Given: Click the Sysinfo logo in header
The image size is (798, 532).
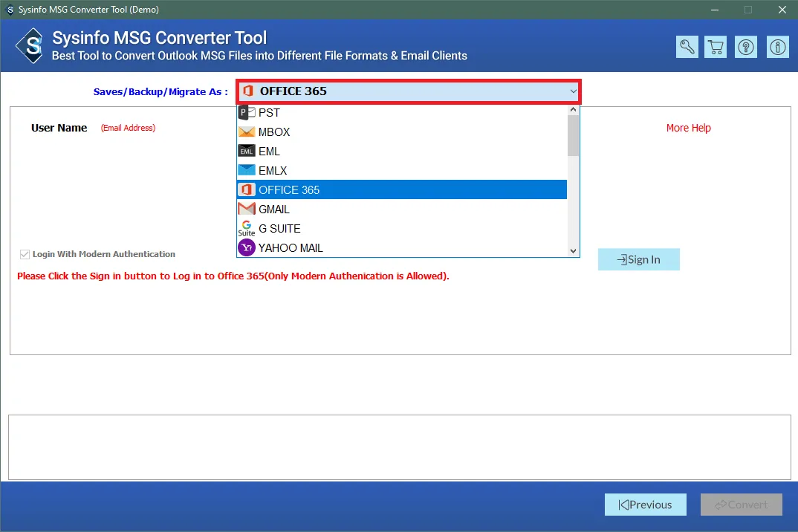Looking at the screenshot, I should [x=31, y=47].
